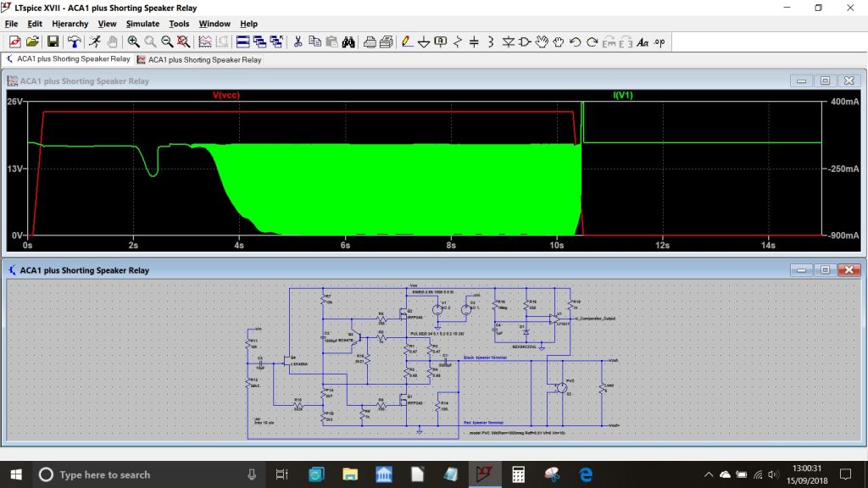Open the Control Panel hammer icon

[75, 42]
